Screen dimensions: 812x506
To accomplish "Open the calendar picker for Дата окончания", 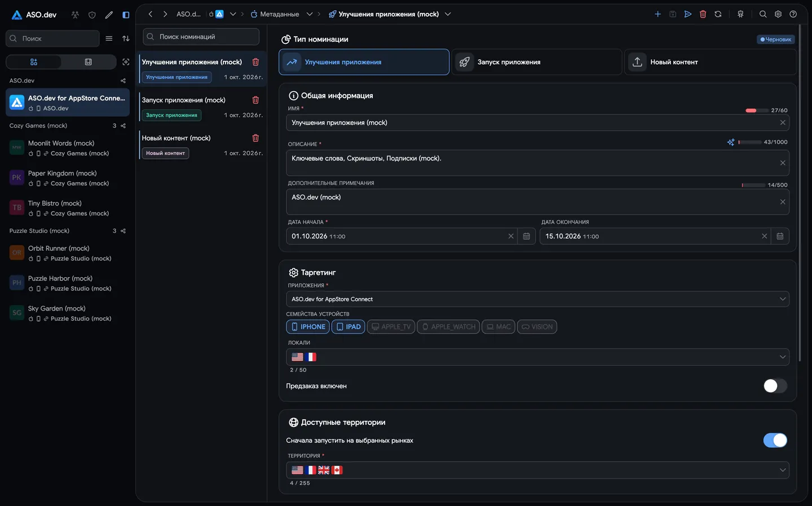I will [780, 236].
